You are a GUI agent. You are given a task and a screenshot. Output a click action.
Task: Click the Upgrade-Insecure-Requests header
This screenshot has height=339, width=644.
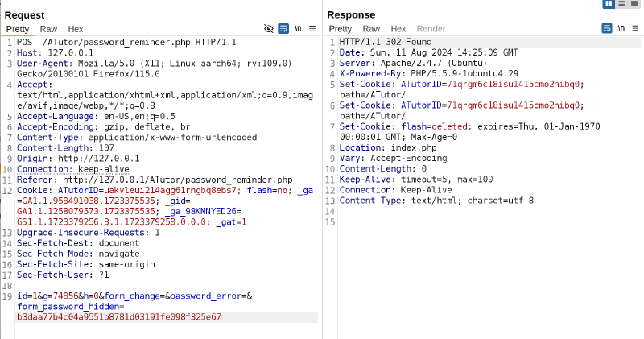[89, 233]
